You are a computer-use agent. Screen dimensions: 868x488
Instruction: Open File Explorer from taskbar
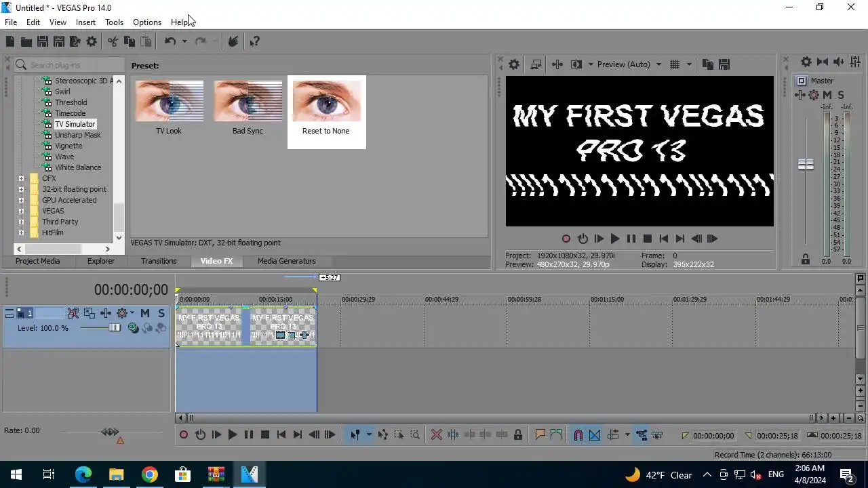pyautogui.click(x=117, y=474)
